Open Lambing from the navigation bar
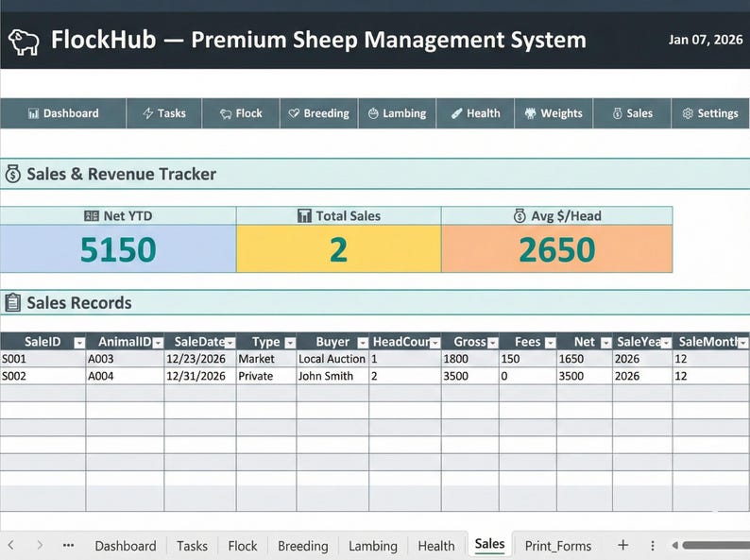 pyautogui.click(x=397, y=113)
